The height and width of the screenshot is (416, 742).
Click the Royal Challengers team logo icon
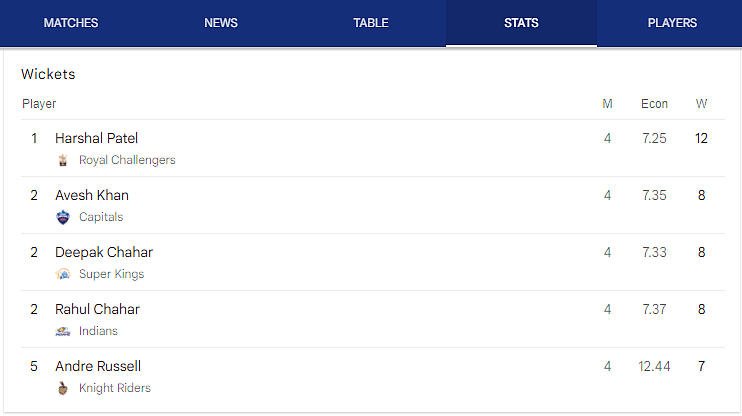64,160
